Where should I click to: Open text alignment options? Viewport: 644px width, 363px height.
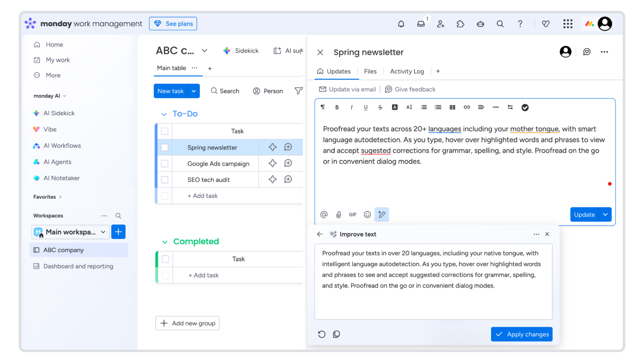click(x=481, y=107)
